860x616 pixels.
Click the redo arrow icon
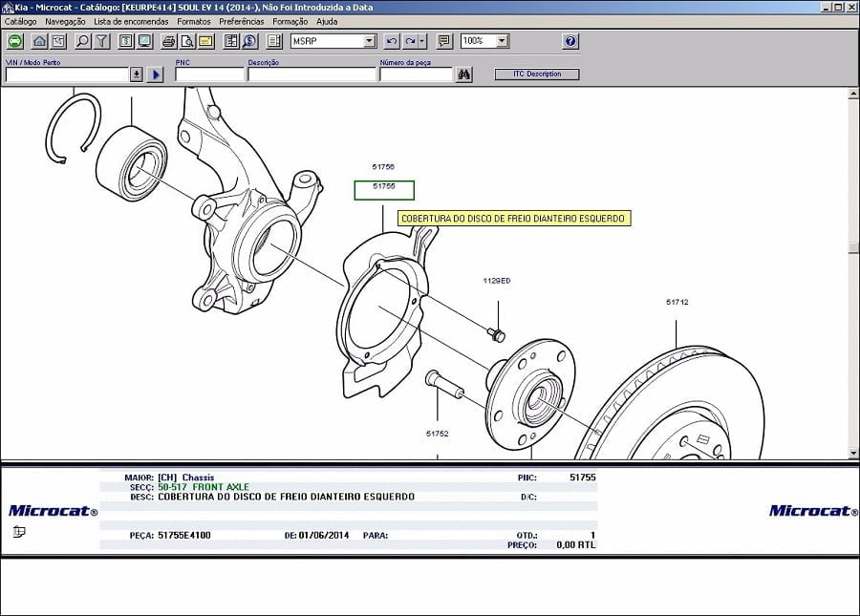point(410,41)
